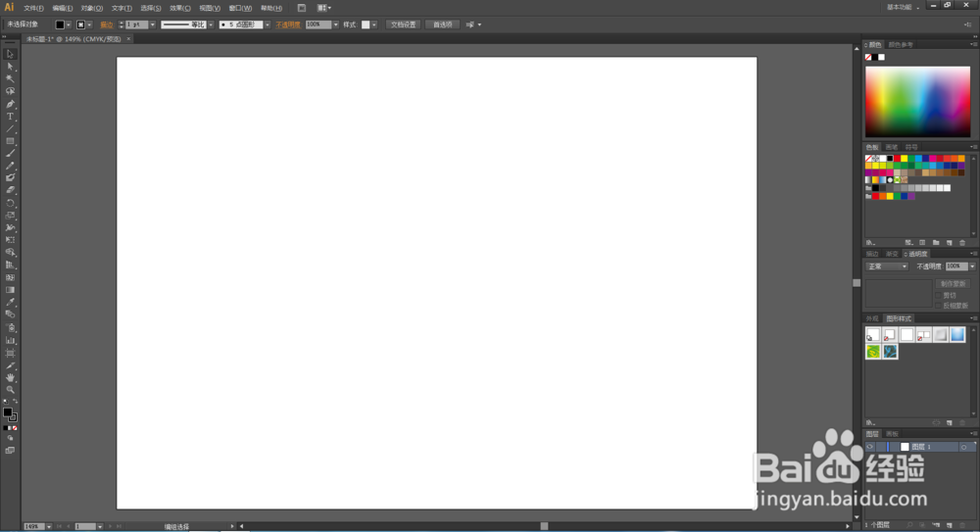Select the Line Segment tool
The height and width of the screenshot is (532, 980).
point(10,128)
